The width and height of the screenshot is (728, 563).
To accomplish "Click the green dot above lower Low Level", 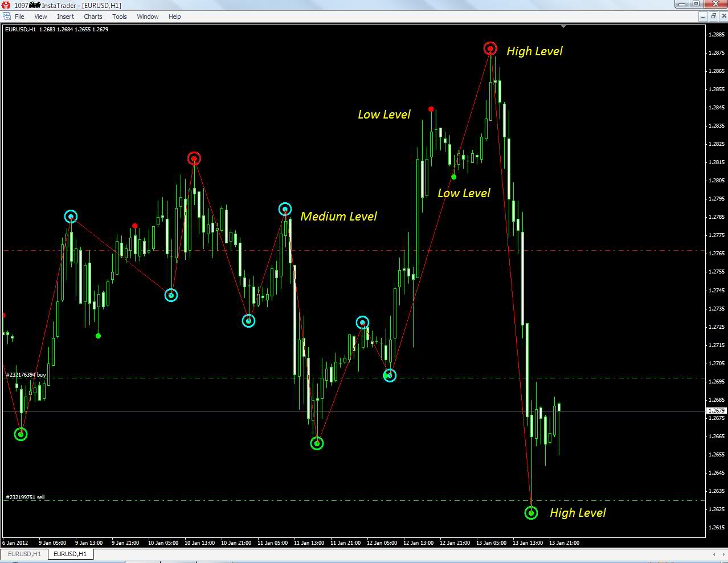I will 454,177.
